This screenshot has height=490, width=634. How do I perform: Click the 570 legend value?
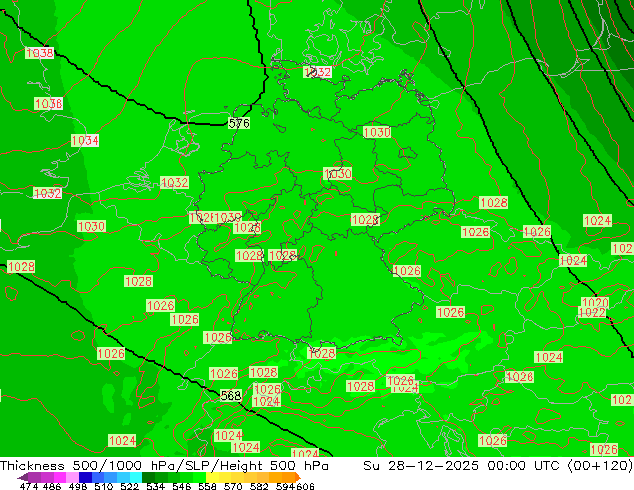pyautogui.click(x=233, y=486)
